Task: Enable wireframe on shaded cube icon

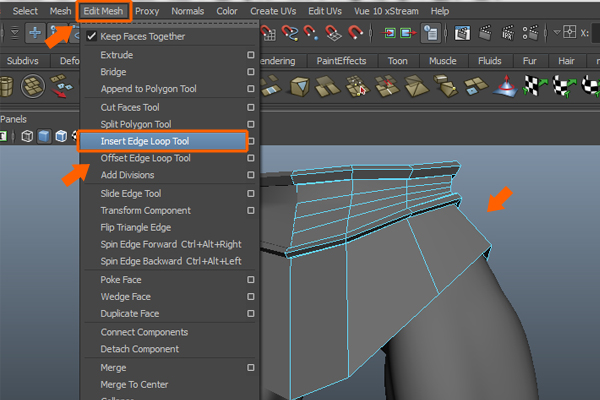Action: [x=61, y=136]
